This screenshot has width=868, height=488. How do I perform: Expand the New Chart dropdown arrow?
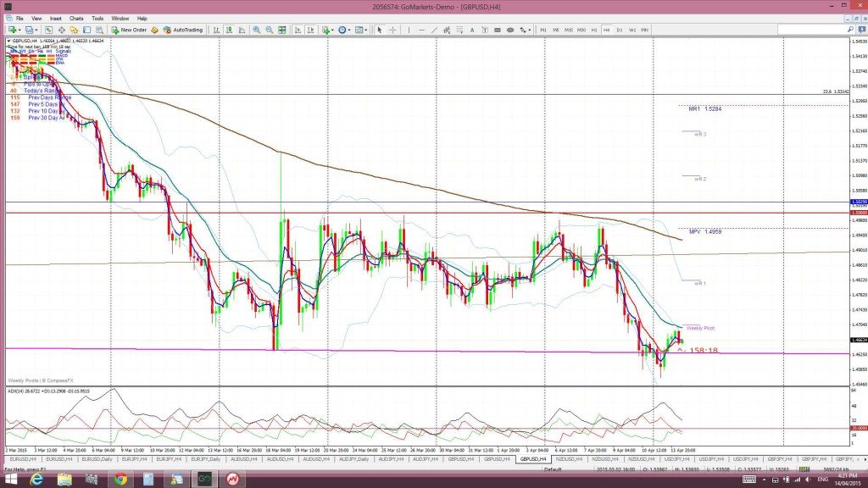[x=19, y=30]
